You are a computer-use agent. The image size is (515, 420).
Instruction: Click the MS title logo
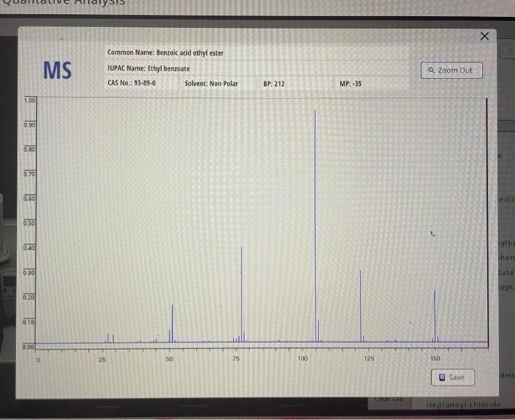click(x=57, y=70)
